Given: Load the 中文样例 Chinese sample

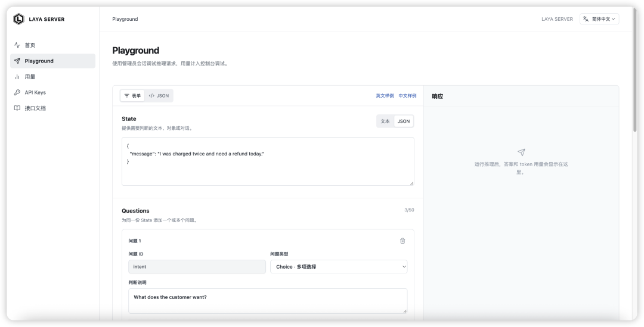Looking at the screenshot, I should (407, 95).
